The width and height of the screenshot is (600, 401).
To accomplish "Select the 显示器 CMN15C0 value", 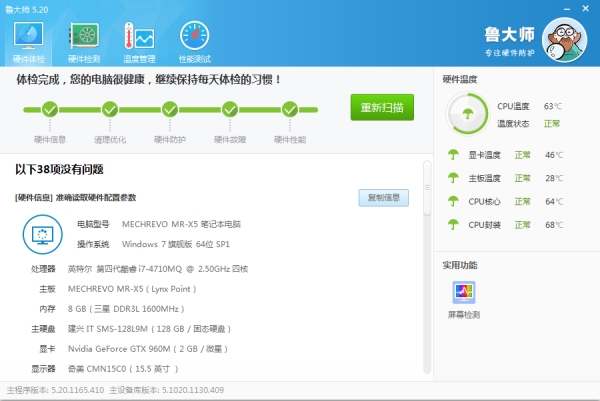I will (123, 369).
